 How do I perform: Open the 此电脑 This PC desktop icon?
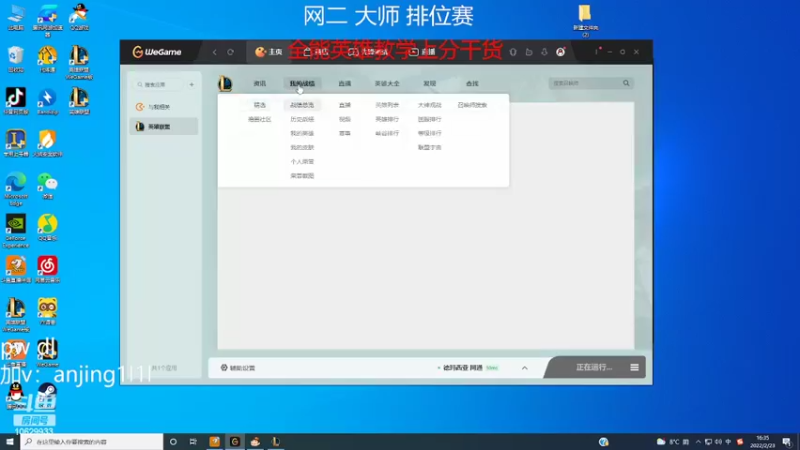tap(16, 17)
